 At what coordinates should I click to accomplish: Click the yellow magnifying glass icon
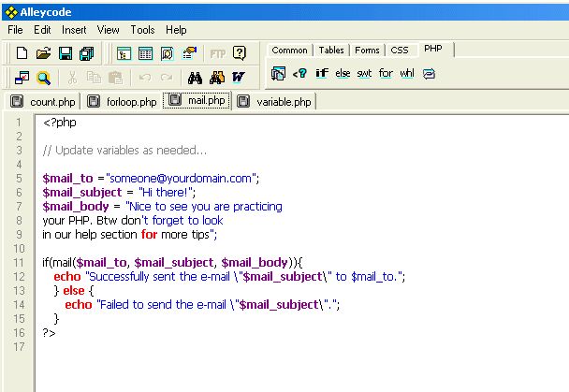pyautogui.click(x=44, y=78)
